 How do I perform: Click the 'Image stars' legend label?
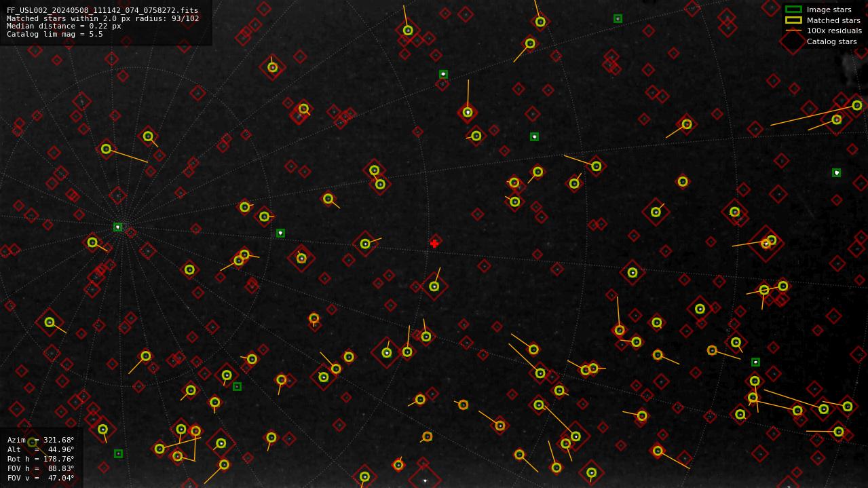click(829, 10)
